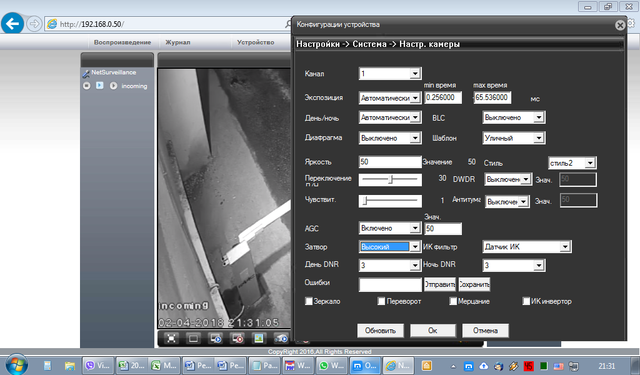Click the Чувствит. sensitivity slider

390,201
